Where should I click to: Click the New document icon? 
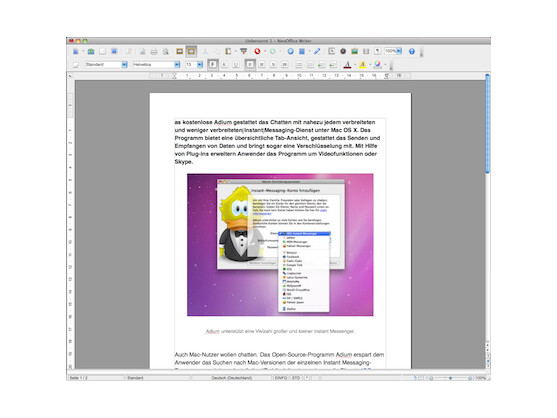[x=76, y=51]
